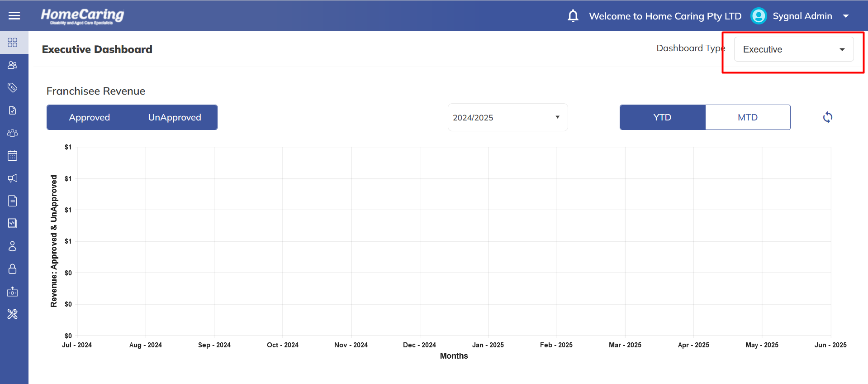Expand the Dashboard Type Executive dropdown
868x384 pixels.
point(793,49)
